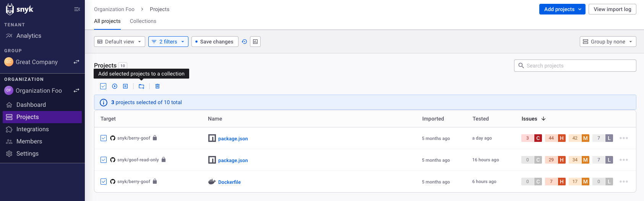
Task: Open the berry-goof package.json project link
Action: (233, 138)
